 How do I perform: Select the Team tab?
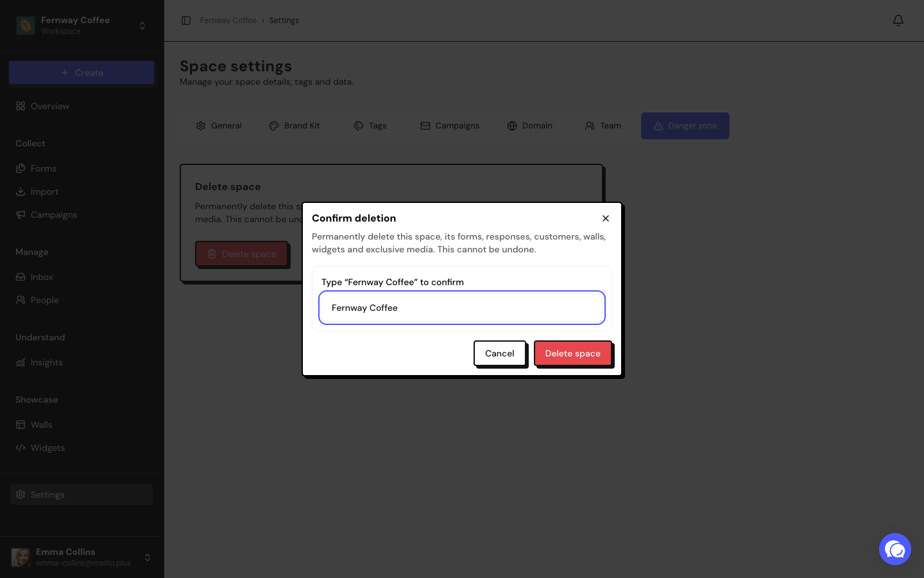point(603,126)
